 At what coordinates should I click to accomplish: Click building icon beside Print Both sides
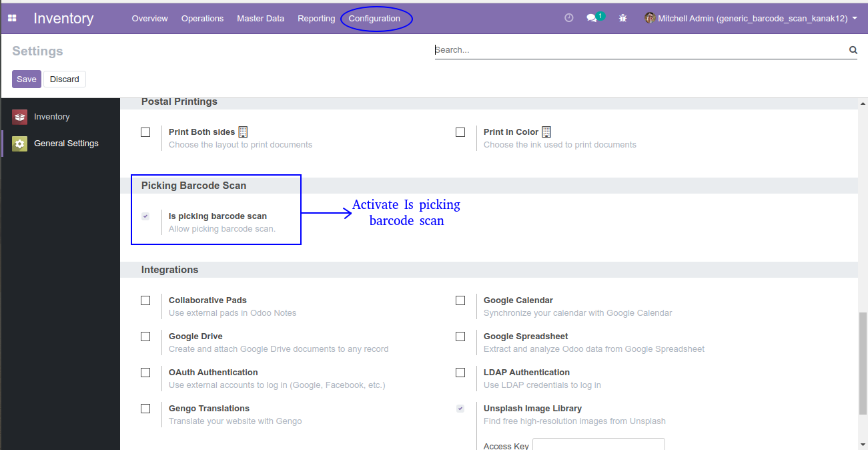tap(243, 132)
